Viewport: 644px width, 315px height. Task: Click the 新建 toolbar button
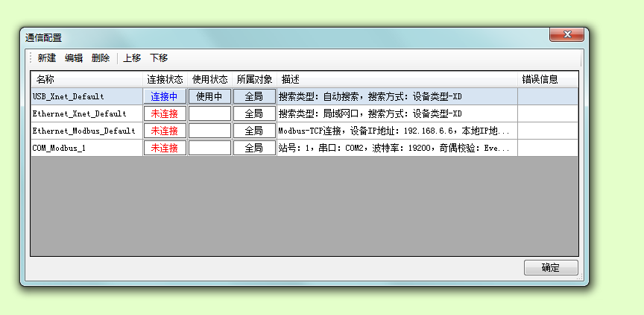pyautogui.click(x=46, y=58)
